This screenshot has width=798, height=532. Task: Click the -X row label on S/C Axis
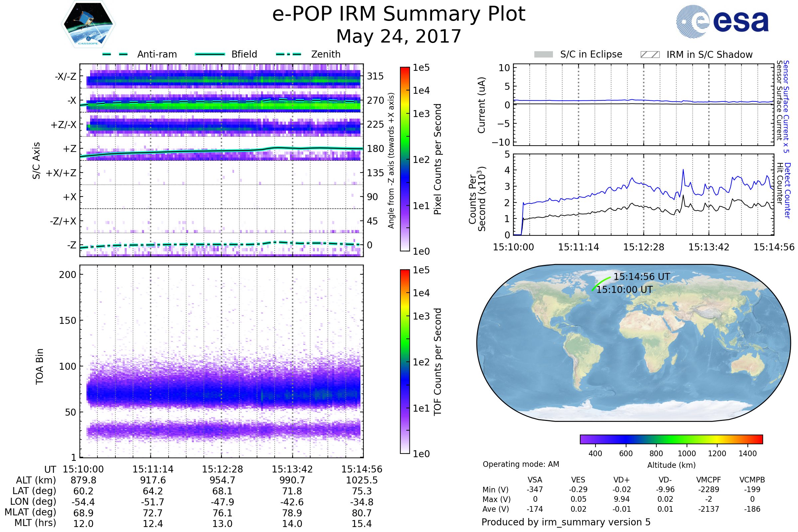tap(71, 101)
